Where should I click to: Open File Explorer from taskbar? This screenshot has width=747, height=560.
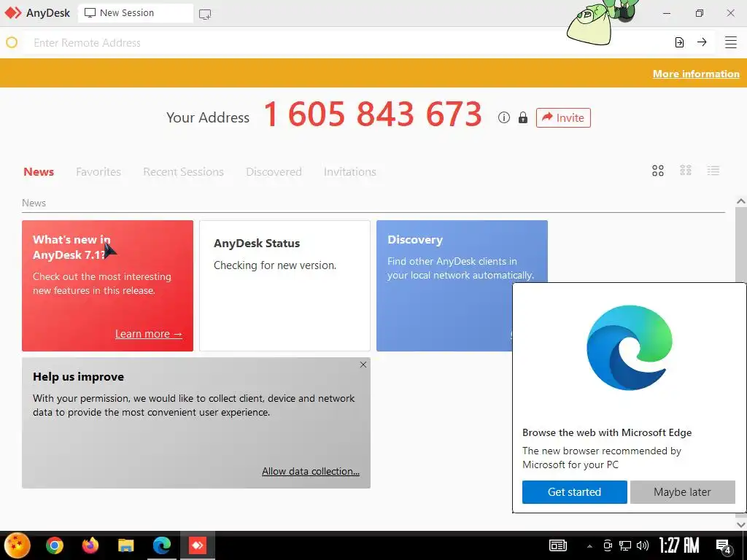(x=125, y=545)
